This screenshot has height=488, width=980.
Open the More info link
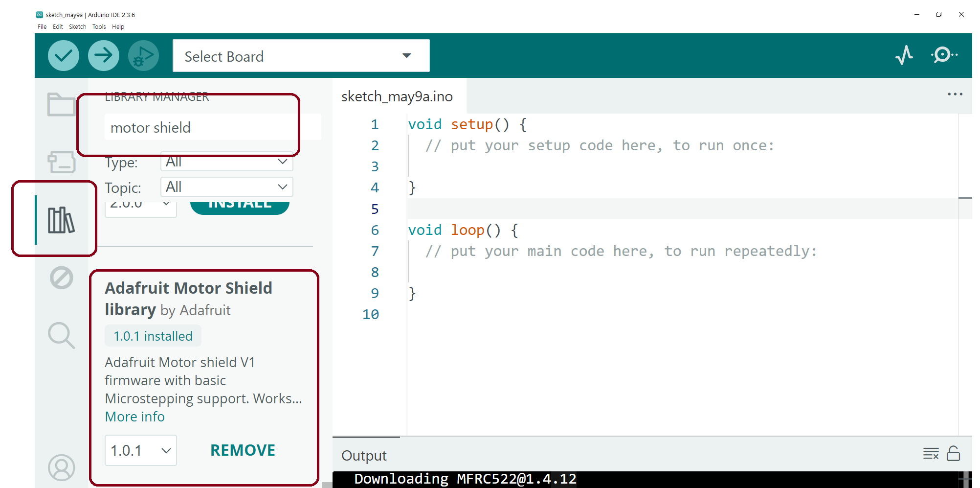click(135, 417)
